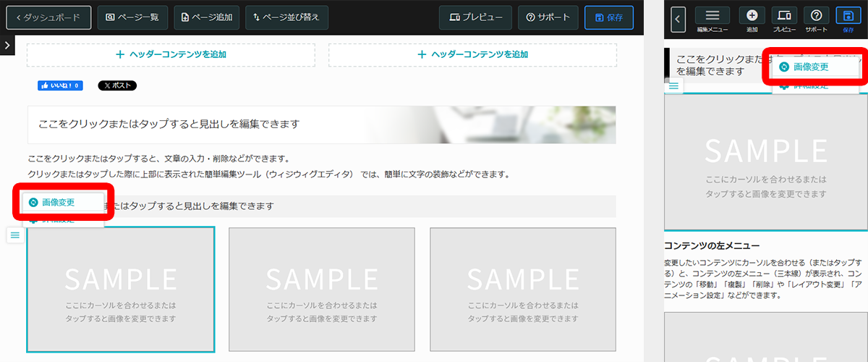Return to ダッシュボード
The image size is (868, 362).
48,17
